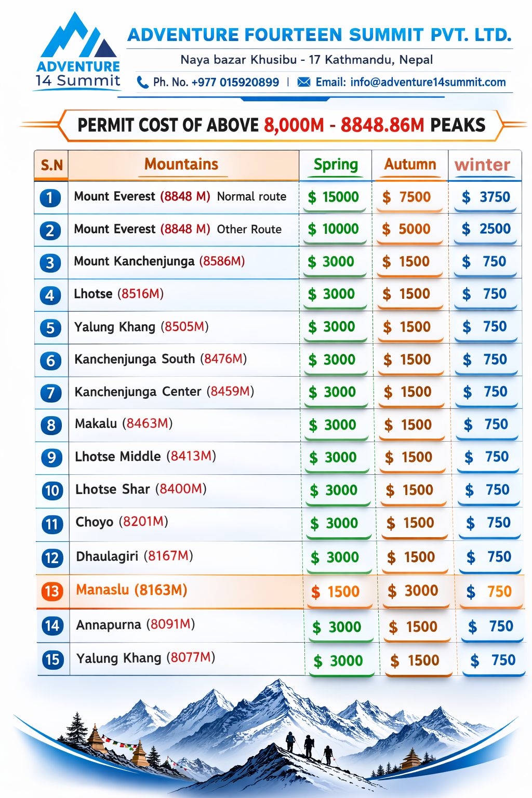Select the Autumn column header
Image resolution: width=532 pixels, height=798 pixels.
tap(410, 165)
